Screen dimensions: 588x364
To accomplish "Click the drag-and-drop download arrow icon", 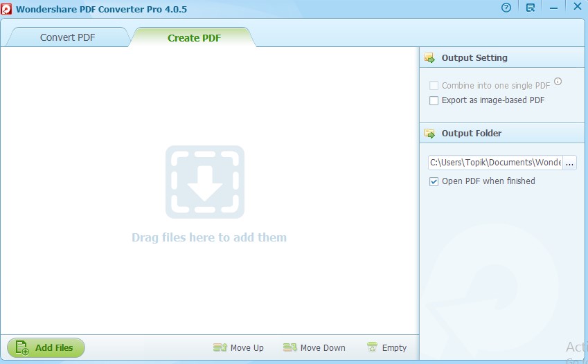I will pyautogui.click(x=205, y=182).
